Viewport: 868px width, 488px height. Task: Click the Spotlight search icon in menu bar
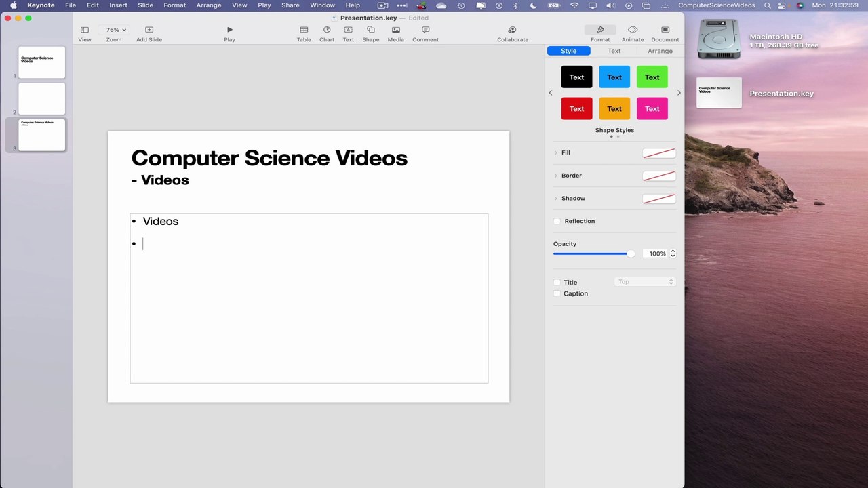pyautogui.click(x=768, y=5)
